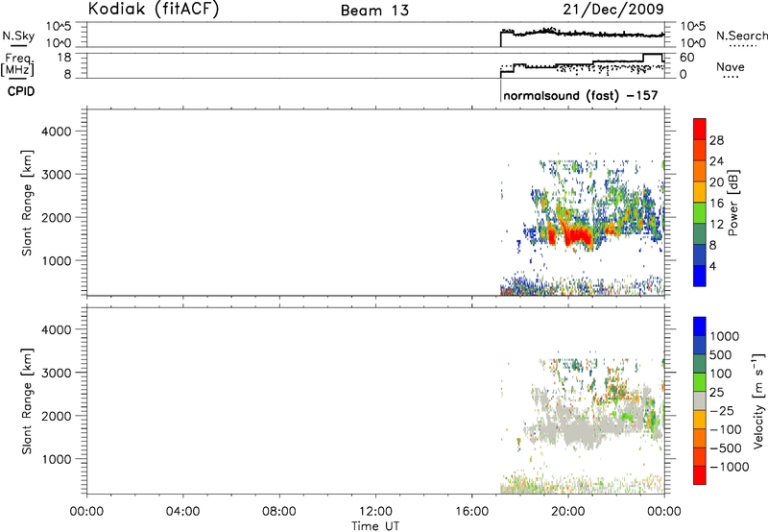Click the blue bottom of power color bar
The image size is (768, 532).
pos(700,276)
